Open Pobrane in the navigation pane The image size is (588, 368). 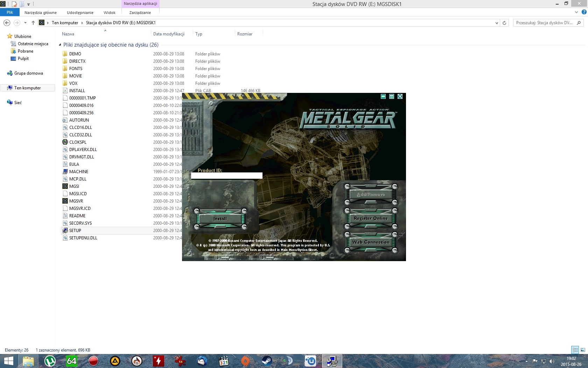click(x=26, y=51)
